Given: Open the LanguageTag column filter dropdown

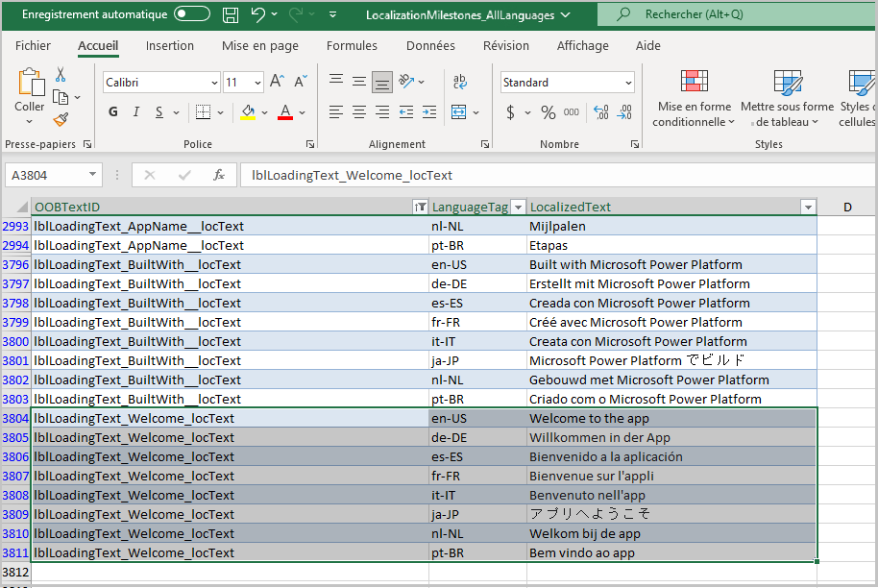Looking at the screenshot, I should pos(516,207).
